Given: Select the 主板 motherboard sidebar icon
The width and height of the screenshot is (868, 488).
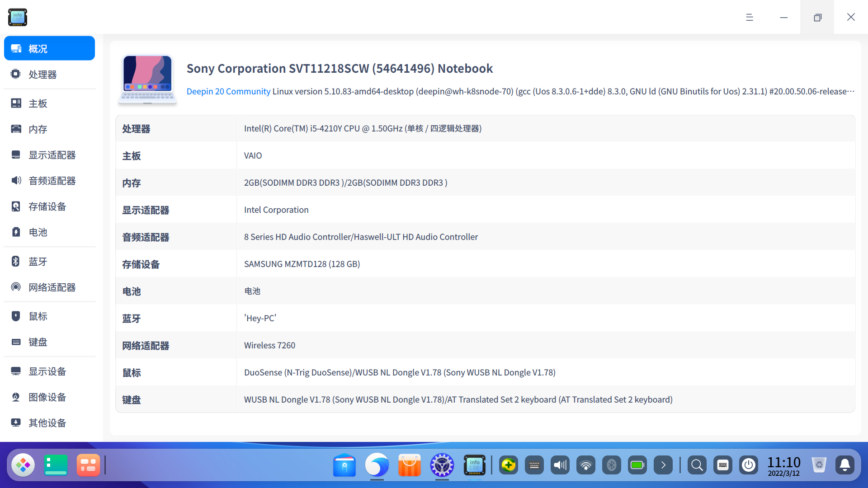Looking at the screenshot, I should pyautogui.click(x=16, y=103).
